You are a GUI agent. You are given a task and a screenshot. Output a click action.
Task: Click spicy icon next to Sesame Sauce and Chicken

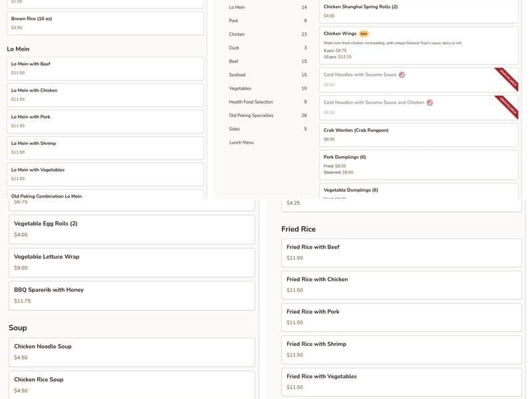click(x=430, y=103)
